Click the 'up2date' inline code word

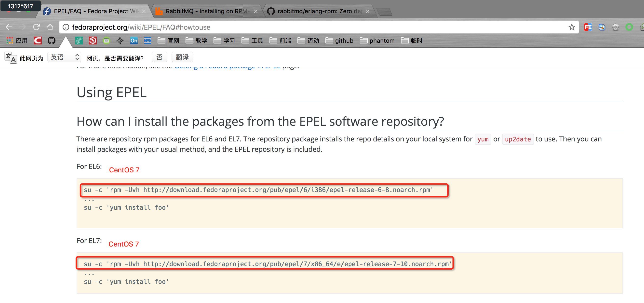click(518, 139)
